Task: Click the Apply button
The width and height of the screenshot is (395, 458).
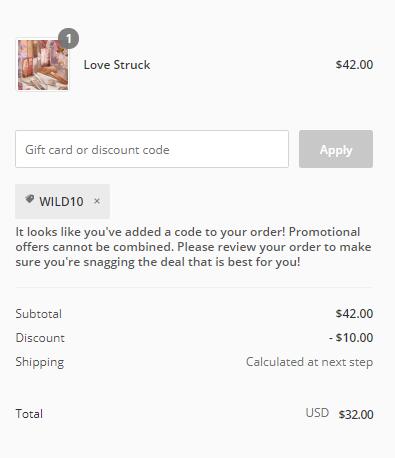Action: (x=336, y=149)
